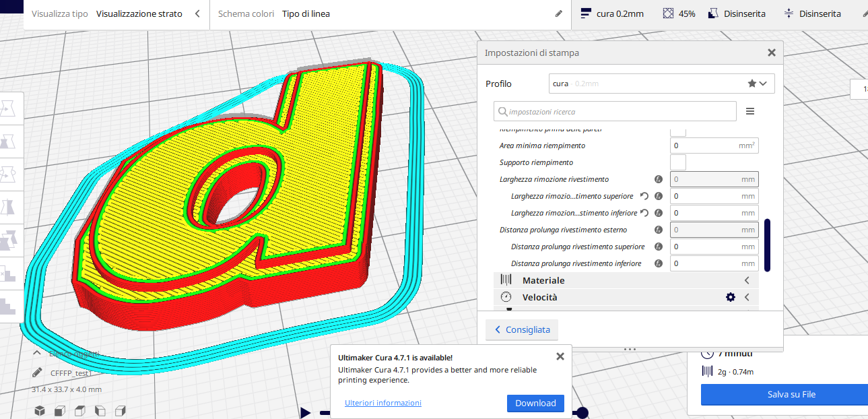The image size is (868, 419).
Task: Open the Profilo dropdown showing cura 0.2mm
Action: pyautogui.click(x=661, y=84)
